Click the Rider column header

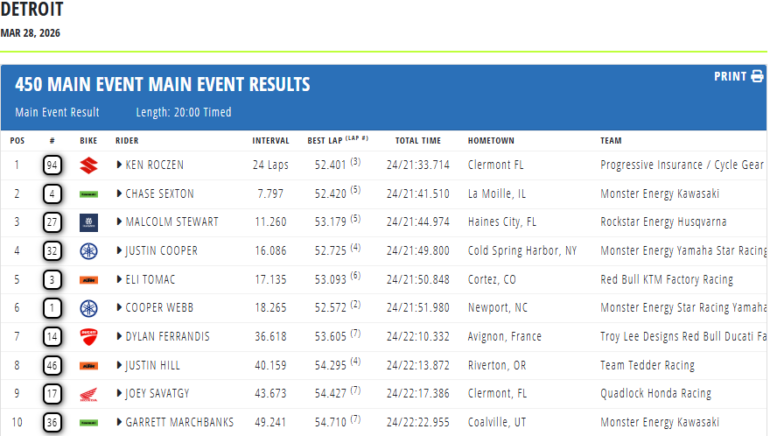(127, 140)
